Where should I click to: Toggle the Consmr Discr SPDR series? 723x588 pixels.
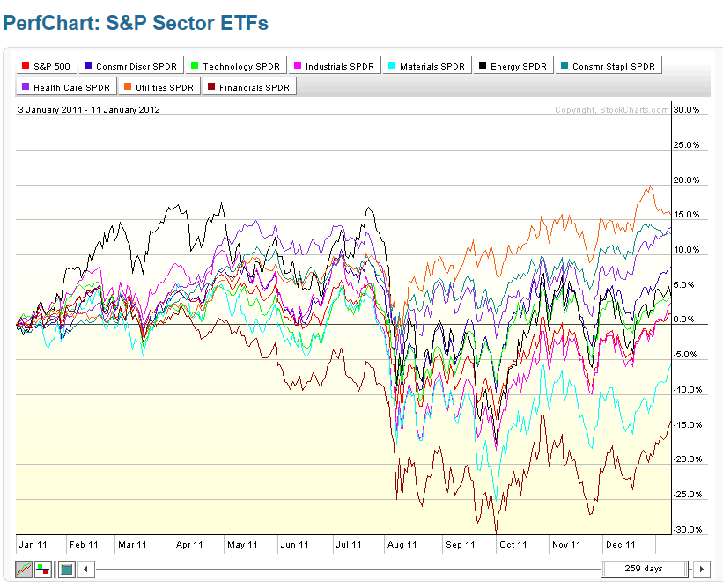pos(131,66)
